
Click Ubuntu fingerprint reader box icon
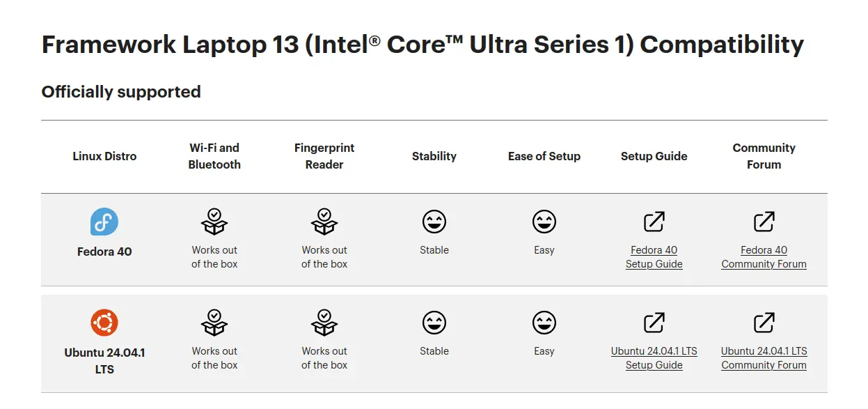[x=324, y=323]
